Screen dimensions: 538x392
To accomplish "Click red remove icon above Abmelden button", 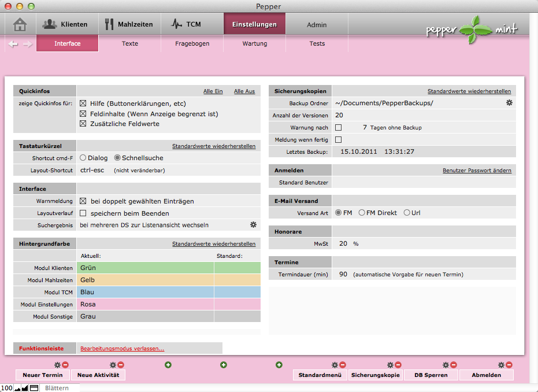I will (x=509, y=365).
